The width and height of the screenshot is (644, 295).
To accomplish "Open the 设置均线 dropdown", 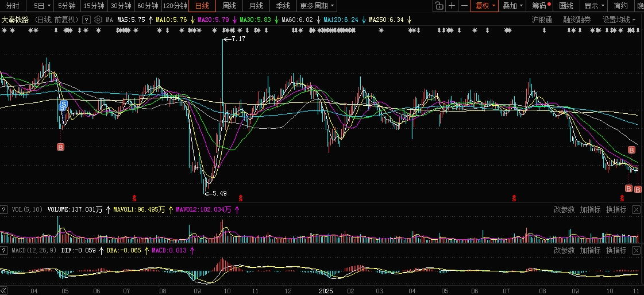I will (619, 20).
